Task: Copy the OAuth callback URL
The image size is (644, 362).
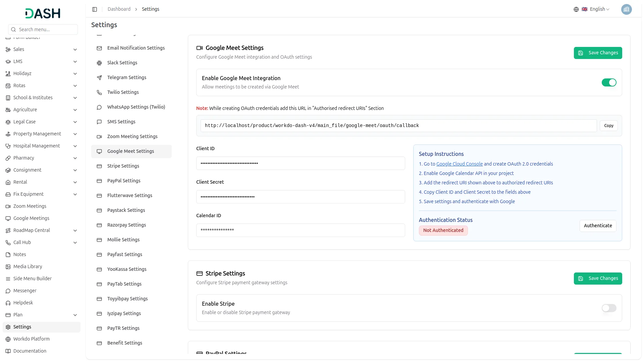Action: tap(608, 126)
